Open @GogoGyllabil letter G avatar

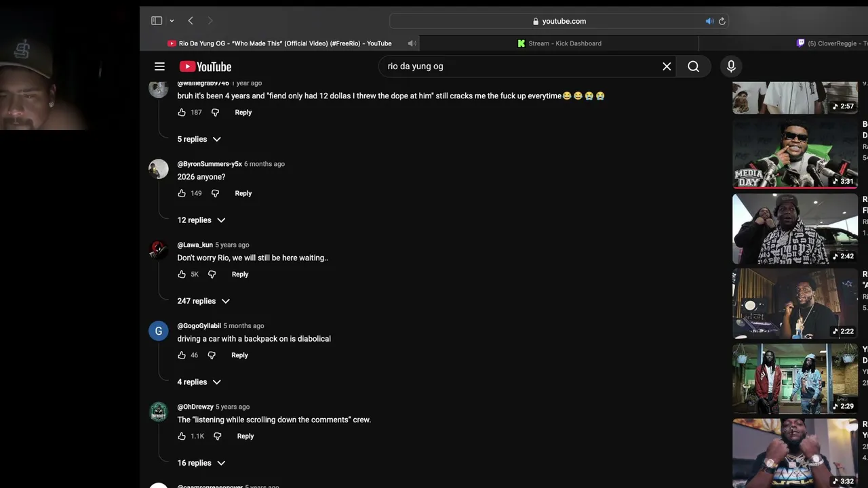point(159,331)
